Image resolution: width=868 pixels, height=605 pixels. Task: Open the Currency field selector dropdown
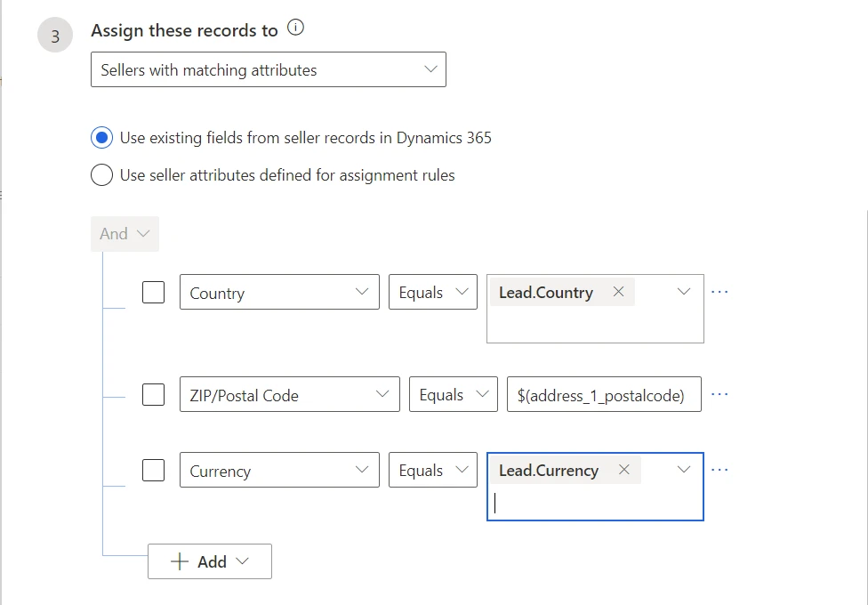[x=363, y=470]
